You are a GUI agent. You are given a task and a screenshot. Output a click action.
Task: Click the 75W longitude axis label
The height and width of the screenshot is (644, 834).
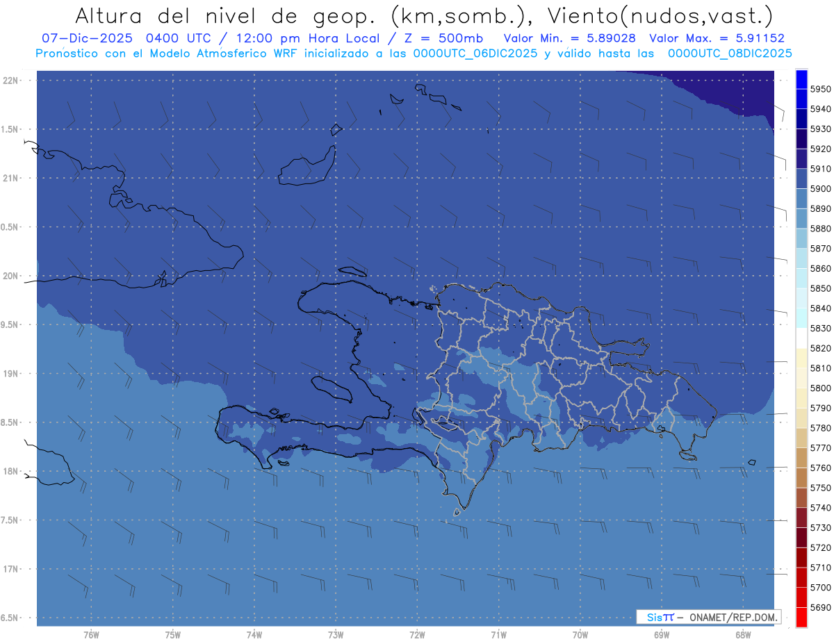click(x=173, y=635)
